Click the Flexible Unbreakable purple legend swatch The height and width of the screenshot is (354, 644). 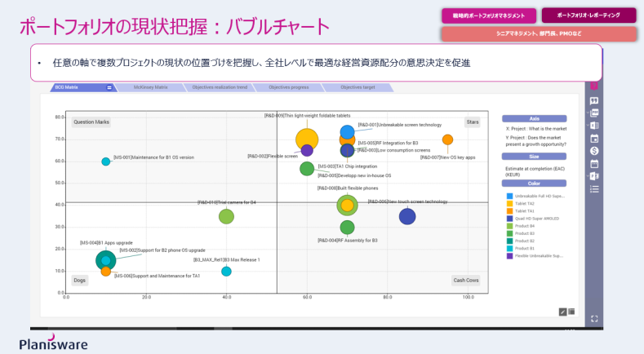coord(509,256)
